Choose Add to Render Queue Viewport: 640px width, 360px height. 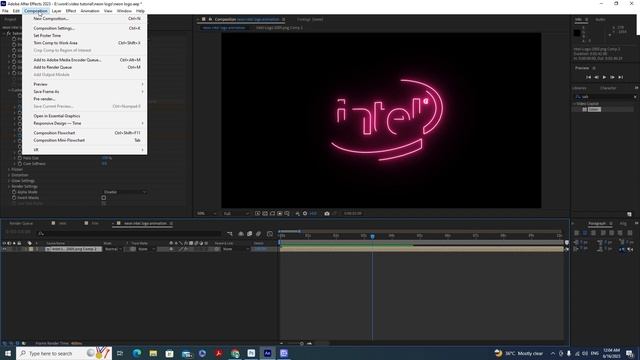(x=52, y=67)
